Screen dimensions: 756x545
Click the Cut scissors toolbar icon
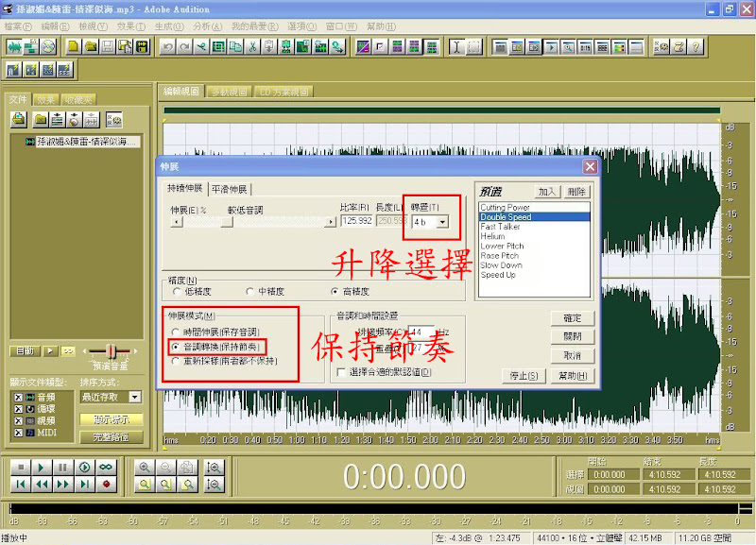tap(252, 46)
